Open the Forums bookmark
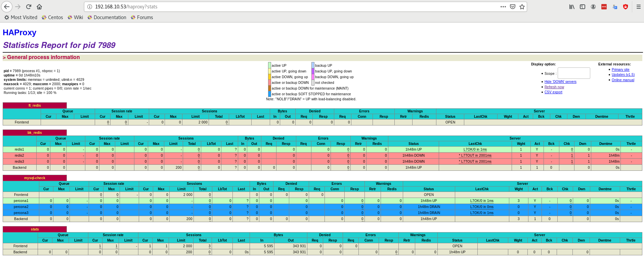The image size is (644, 260). coord(141,17)
